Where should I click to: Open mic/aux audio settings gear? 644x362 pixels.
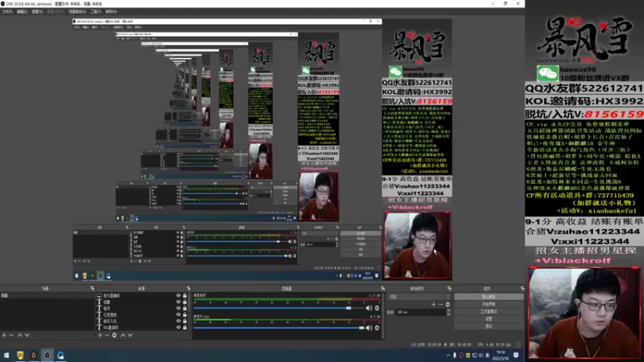point(377,327)
